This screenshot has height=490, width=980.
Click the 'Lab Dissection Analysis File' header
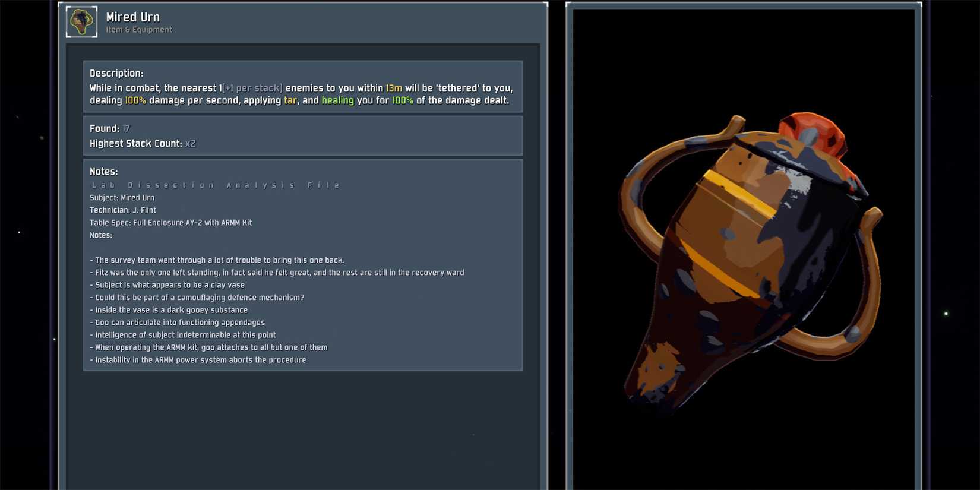[x=216, y=185]
